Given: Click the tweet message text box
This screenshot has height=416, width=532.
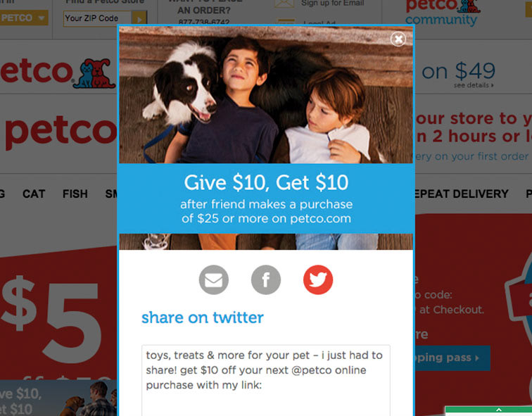Looking at the screenshot, I should click(266, 380).
